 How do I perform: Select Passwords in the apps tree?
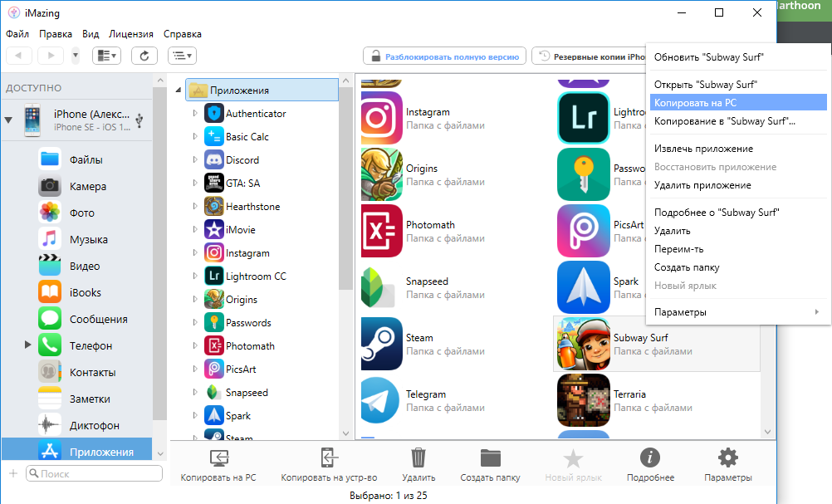[x=248, y=322]
